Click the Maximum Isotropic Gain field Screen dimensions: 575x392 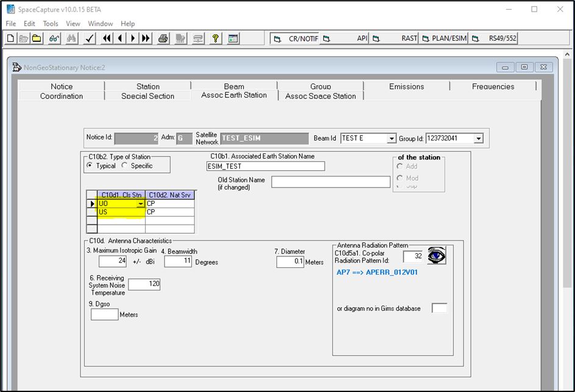click(113, 261)
